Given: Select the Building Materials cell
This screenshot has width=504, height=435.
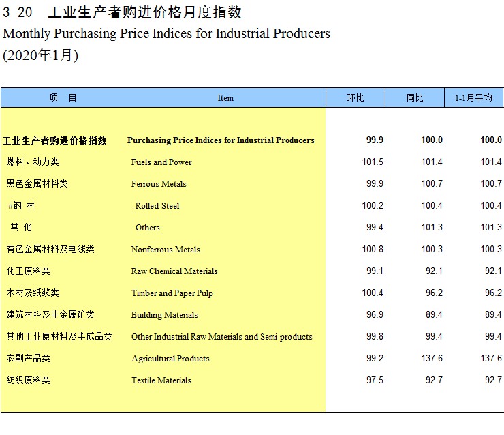Looking at the screenshot, I should coord(165,315).
